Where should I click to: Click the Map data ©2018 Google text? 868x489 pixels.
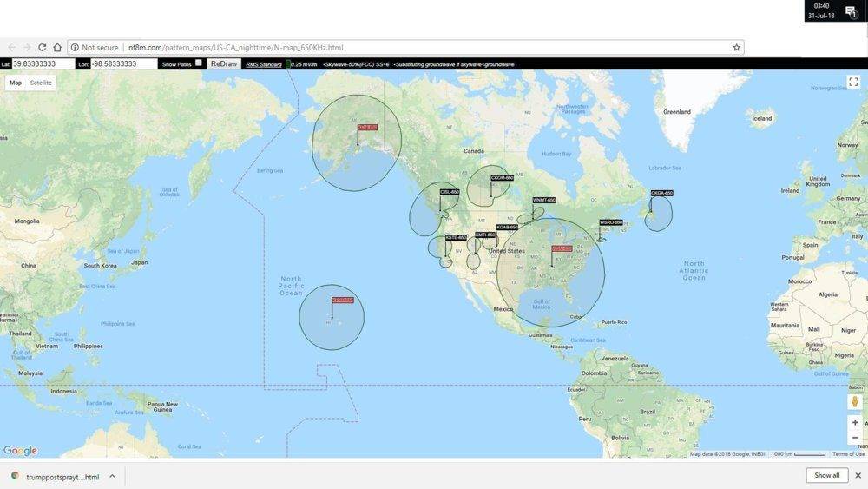(x=727, y=454)
